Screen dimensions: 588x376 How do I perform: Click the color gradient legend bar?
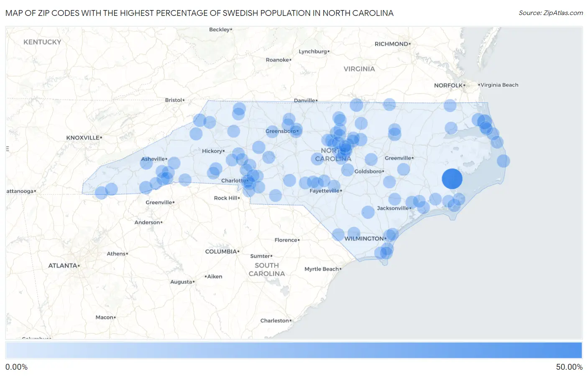(x=294, y=350)
